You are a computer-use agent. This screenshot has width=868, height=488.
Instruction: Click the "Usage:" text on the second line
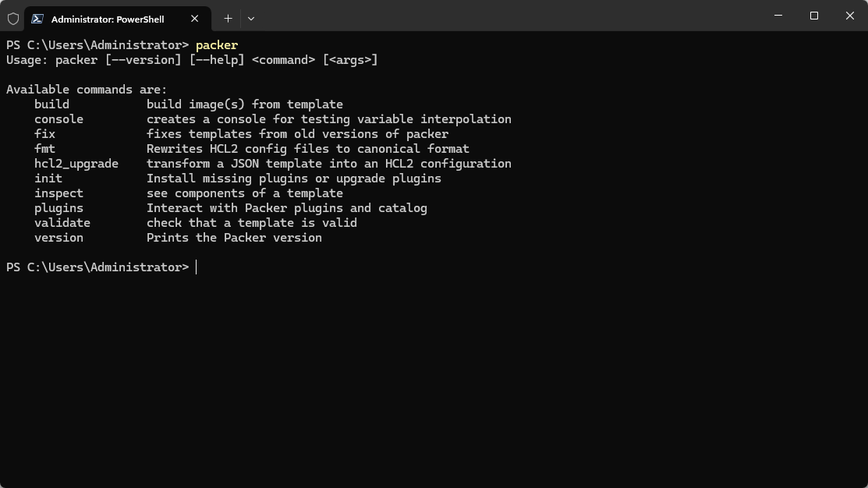[x=27, y=60]
